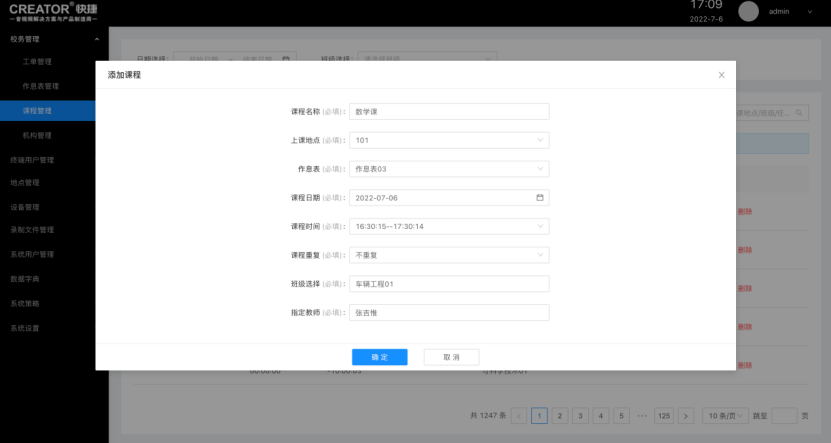
Task: Open 终端用户管理 in the sidebar
Action: (x=32, y=160)
